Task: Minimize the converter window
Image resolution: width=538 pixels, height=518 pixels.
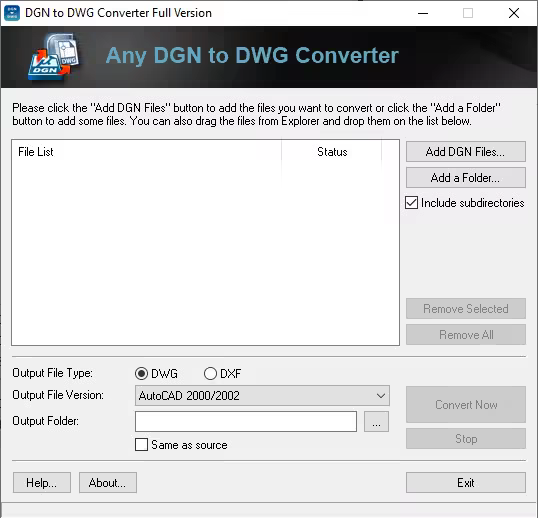Action: [423, 13]
